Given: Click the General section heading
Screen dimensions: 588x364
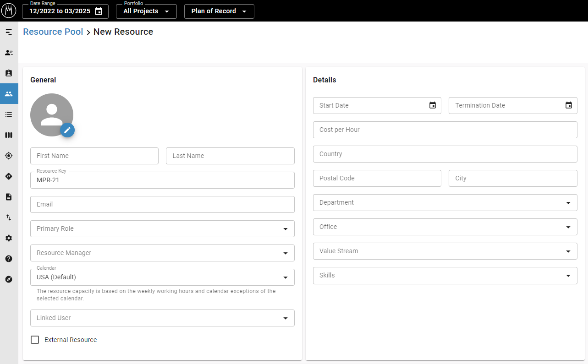Looking at the screenshot, I should 43,80.
